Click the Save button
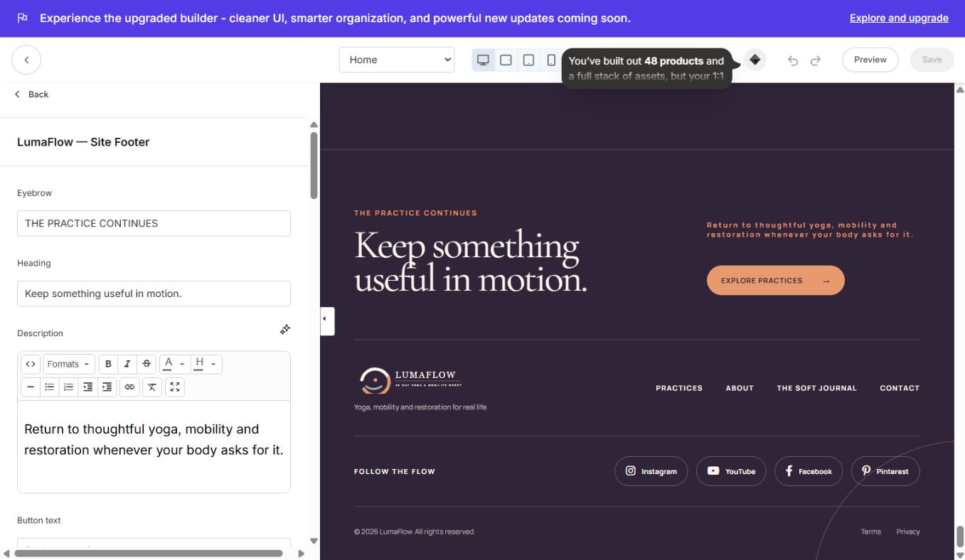The height and width of the screenshot is (560, 965). [x=932, y=60]
